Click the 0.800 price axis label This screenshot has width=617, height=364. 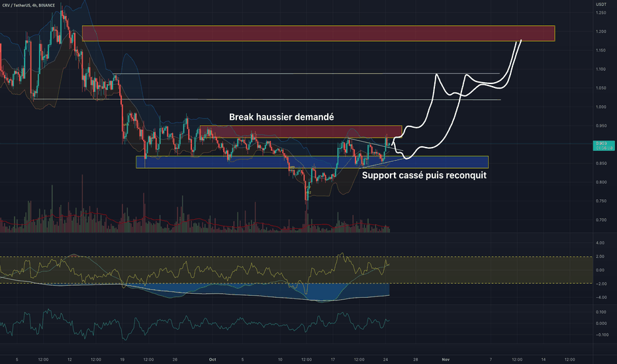(x=601, y=182)
